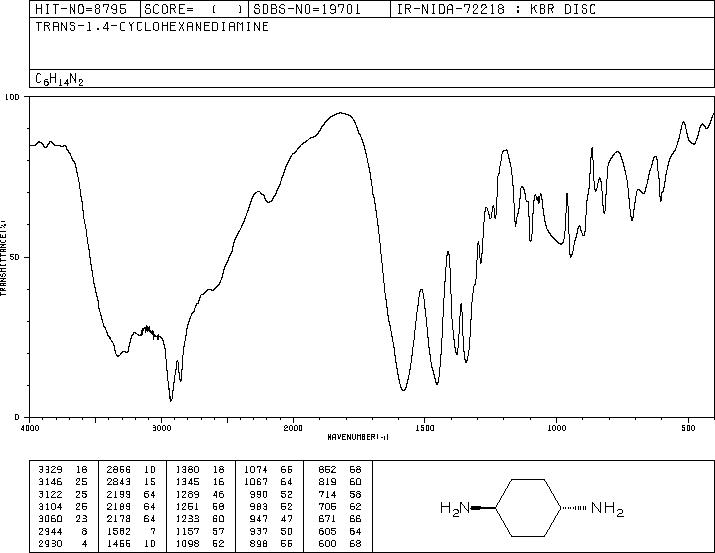Click the 3000 wavenumber axis label
The image size is (715, 553).
pyautogui.click(x=161, y=428)
